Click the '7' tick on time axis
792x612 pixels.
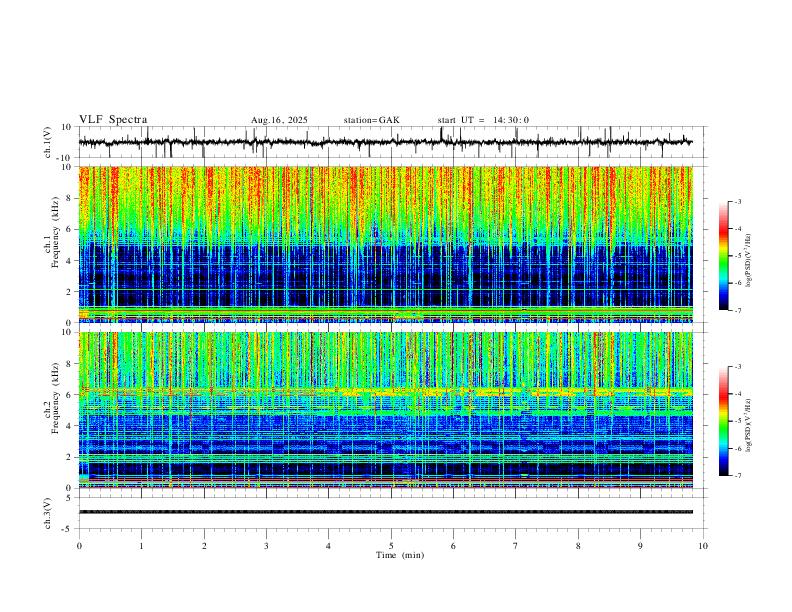516,546
